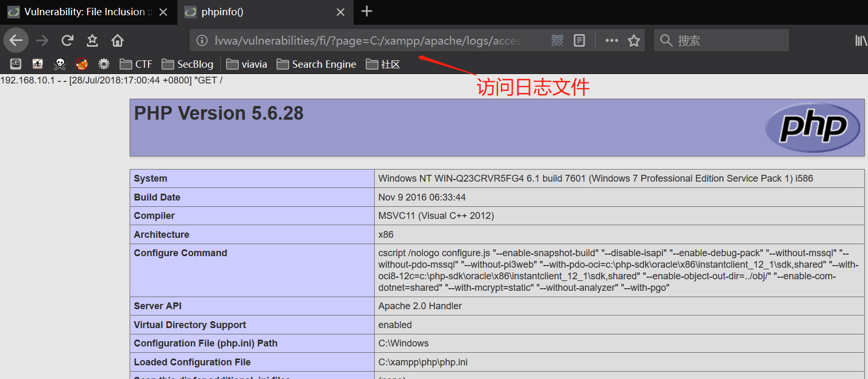Click the Windows NT WIN-Q23CRVR5FG4 system value
The width and height of the screenshot is (868, 379).
coord(596,178)
